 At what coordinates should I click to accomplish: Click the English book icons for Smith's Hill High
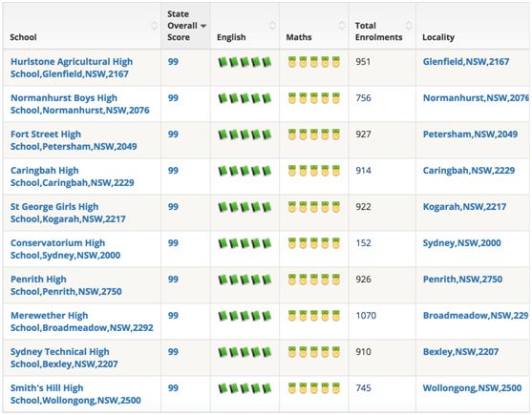point(245,388)
